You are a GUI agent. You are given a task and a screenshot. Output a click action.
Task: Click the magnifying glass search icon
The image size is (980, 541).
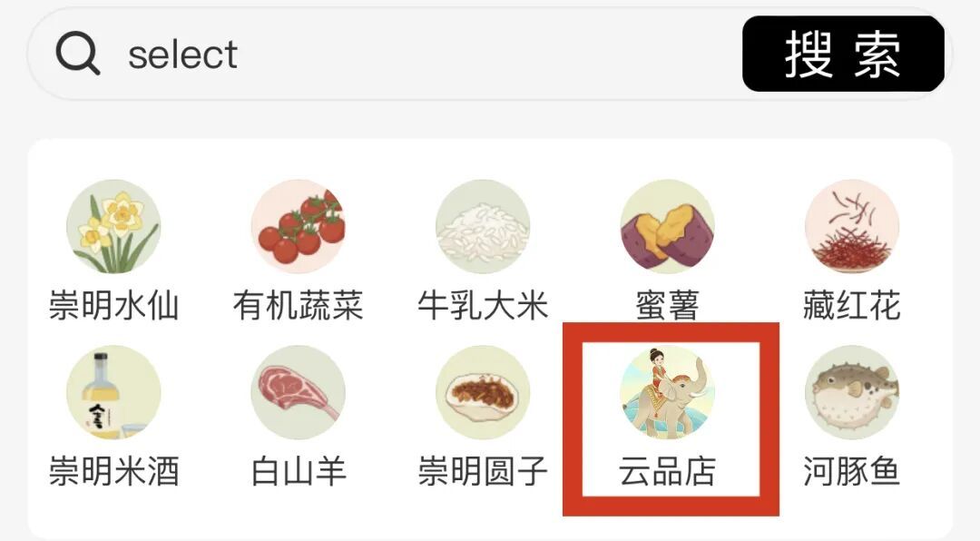click(77, 54)
